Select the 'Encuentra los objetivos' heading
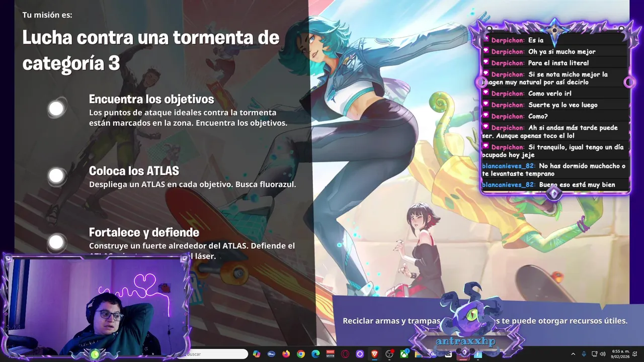 click(151, 99)
